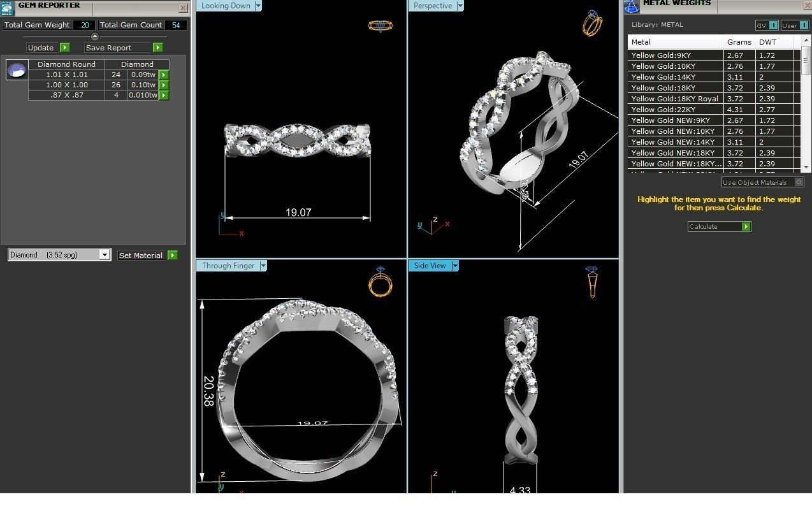Open the Looking Down viewport dropdown arrow

pos(258,6)
